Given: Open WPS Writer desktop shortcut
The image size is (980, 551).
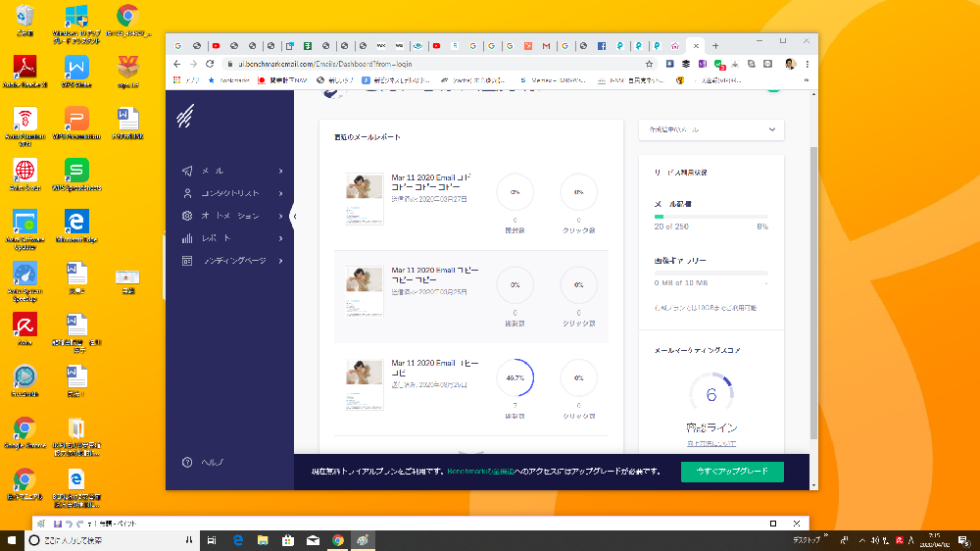Looking at the screenshot, I should tap(76, 72).
